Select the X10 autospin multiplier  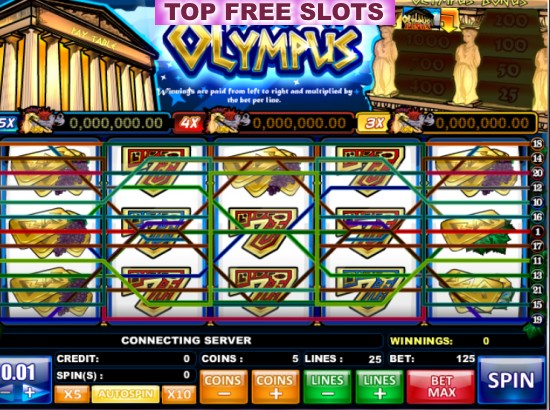pyautogui.click(x=179, y=394)
